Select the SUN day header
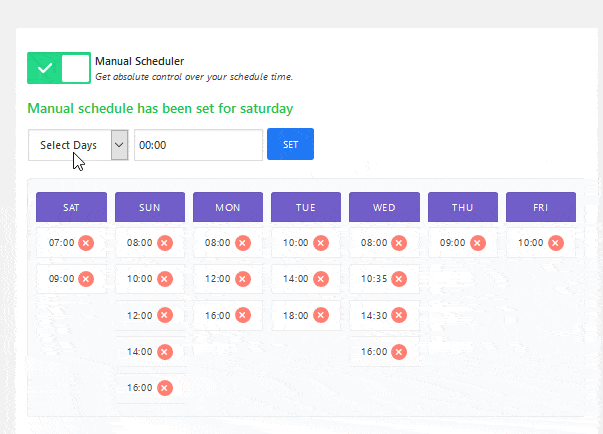Viewport: 603px width, 434px height. 150,207
